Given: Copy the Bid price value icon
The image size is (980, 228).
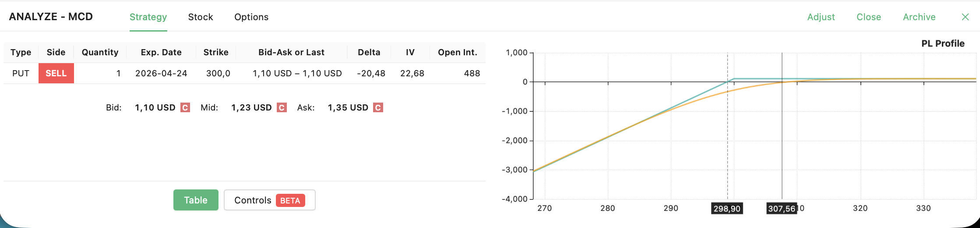Looking at the screenshot, I should click(x=185, y=107).
